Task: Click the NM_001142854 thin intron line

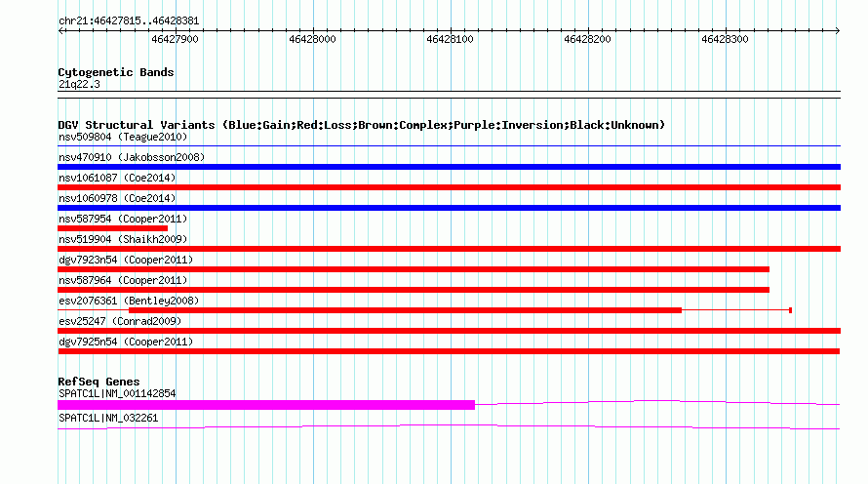Action: pyautogui.click(x=657, y=401)
